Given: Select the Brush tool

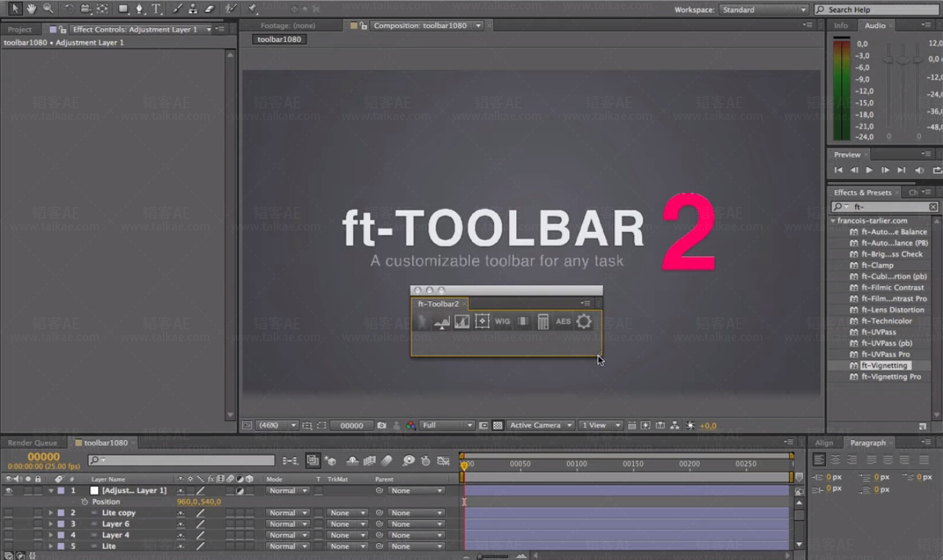Looking at the screenshot, I should click(176, 9).
